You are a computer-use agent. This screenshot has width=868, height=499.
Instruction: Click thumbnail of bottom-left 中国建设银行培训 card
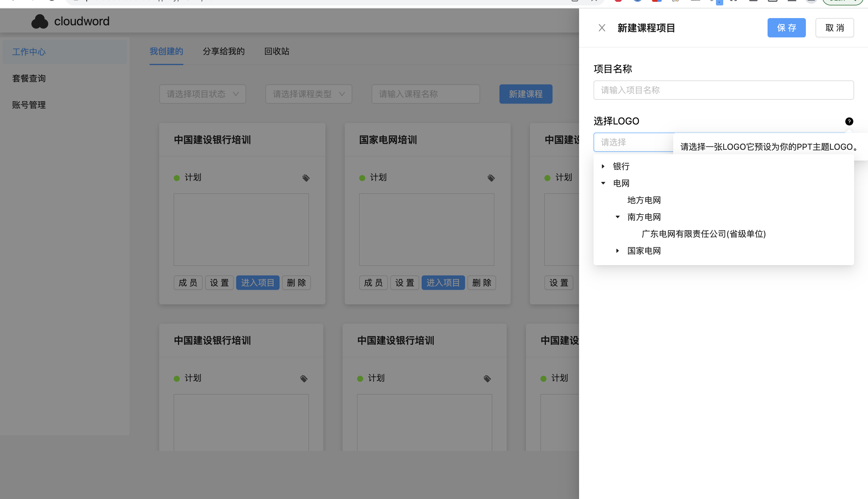(x=241, y=422)
